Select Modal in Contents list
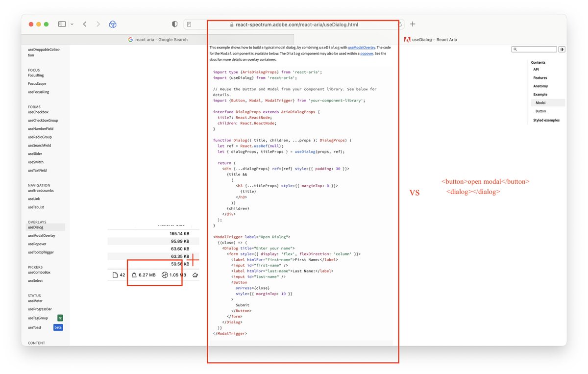Image resolution: width=588 pixels, height=374 pixels. click(x=548, y=103)
